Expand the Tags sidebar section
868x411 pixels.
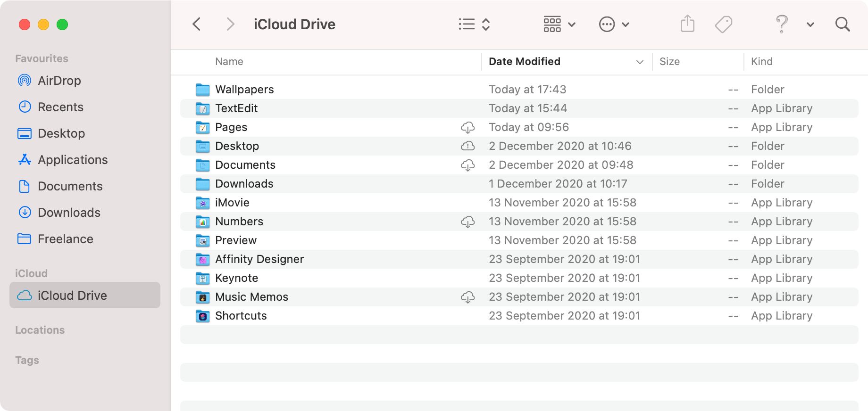27,360
